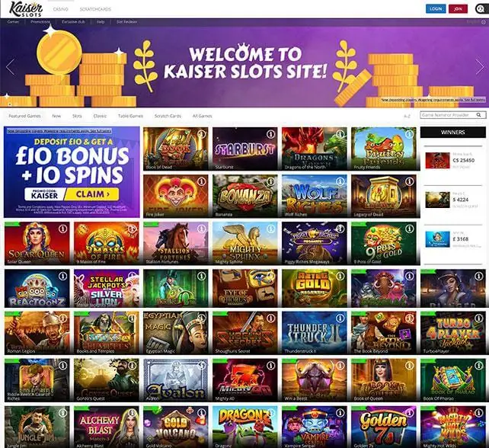This screenshot has width=489, height=448.
Task: Switch to the Scratch Cards tab
Action: [x=168, y=116]
